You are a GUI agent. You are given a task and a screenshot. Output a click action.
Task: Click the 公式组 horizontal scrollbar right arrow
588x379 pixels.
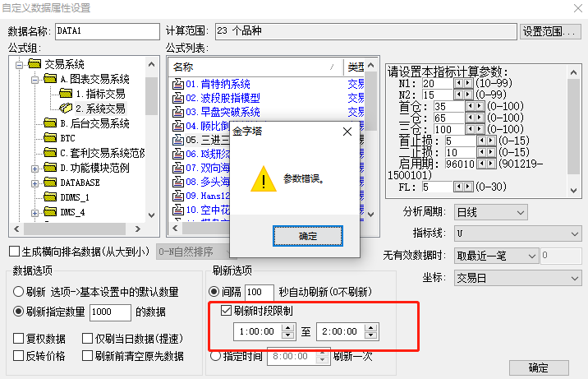pos(138,229)
